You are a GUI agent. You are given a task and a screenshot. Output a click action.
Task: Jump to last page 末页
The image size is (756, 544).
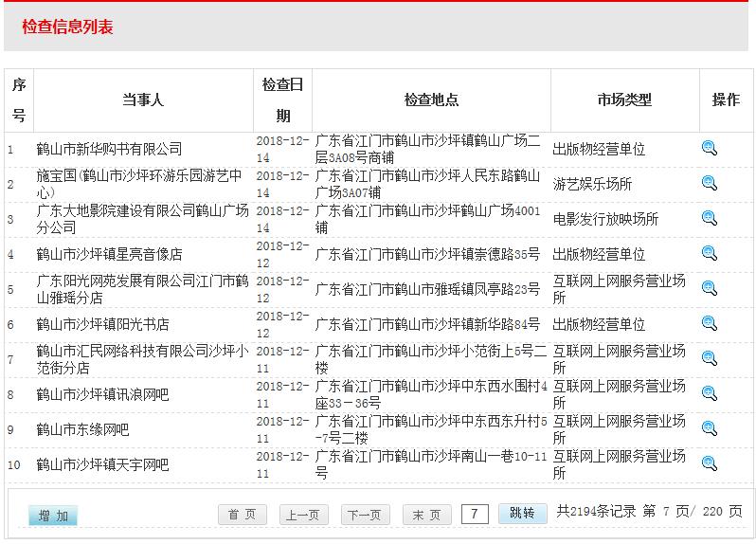pos(427,515)
